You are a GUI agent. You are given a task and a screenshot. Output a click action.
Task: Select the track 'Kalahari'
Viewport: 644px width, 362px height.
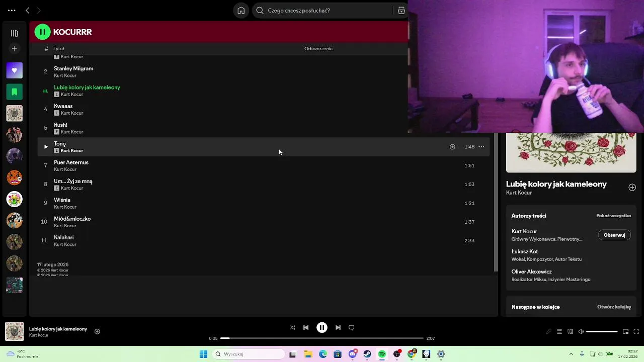63,237
